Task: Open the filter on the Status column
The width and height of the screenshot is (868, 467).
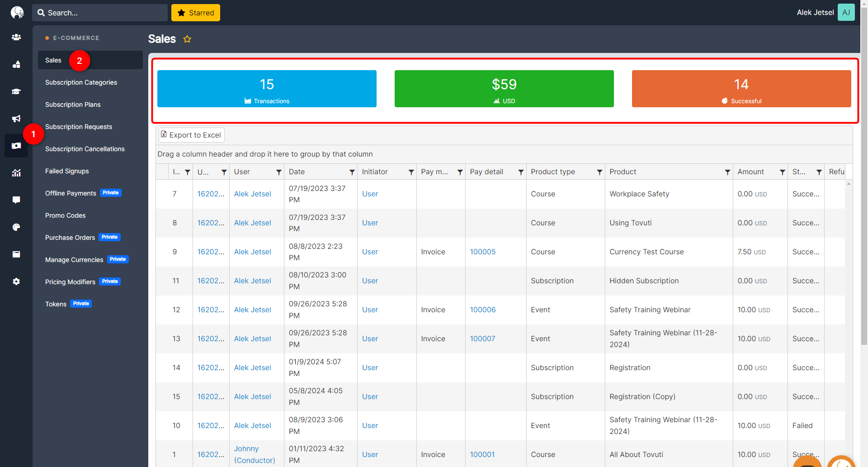Action: (819, 172)
